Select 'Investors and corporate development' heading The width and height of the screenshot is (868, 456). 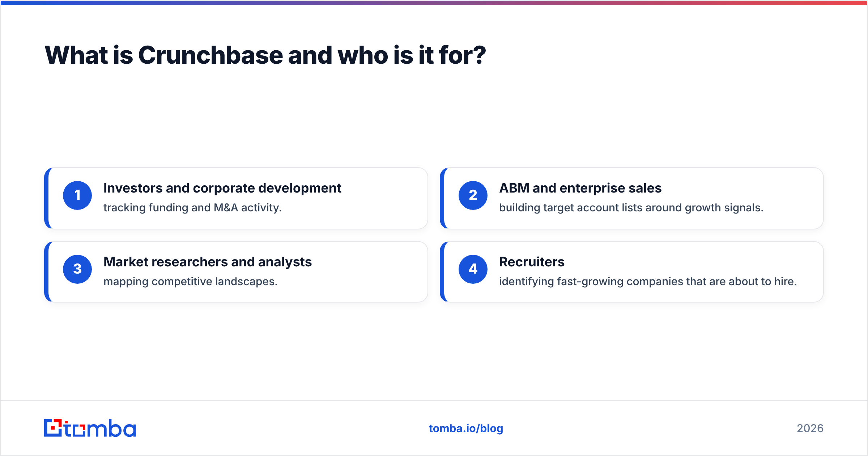tap(222, 188)
